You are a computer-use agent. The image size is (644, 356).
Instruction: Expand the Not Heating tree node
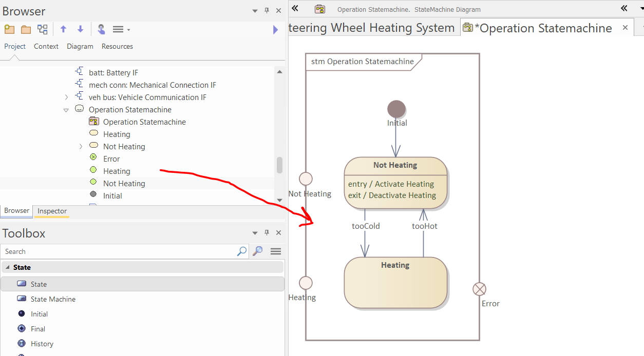point(81,147)
